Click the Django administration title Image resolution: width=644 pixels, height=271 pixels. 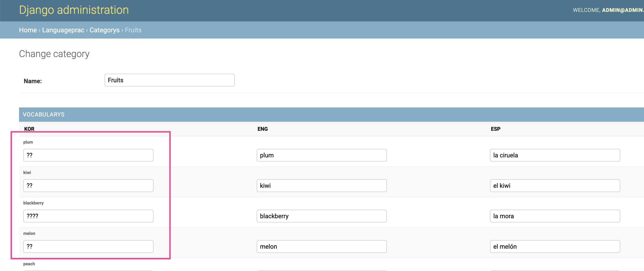coord(74,10)
